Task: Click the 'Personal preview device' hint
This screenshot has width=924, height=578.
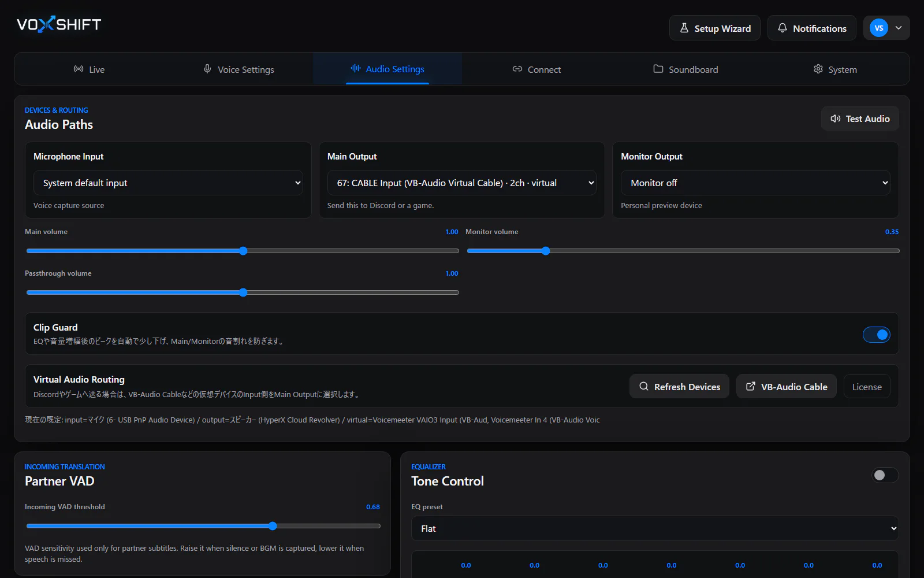Action: pos(661,205)
